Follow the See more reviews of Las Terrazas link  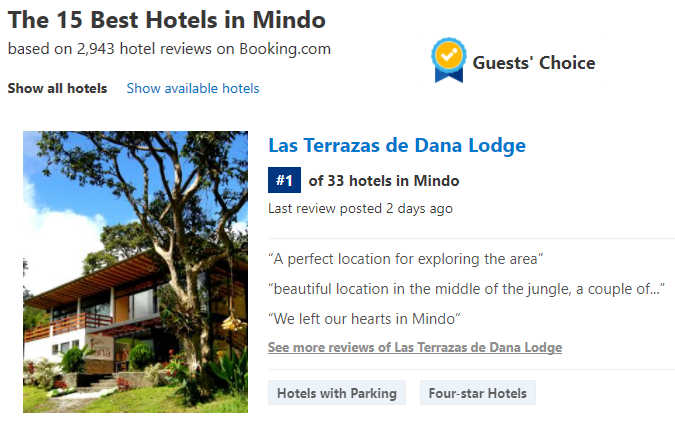click(x=415, y=347)
